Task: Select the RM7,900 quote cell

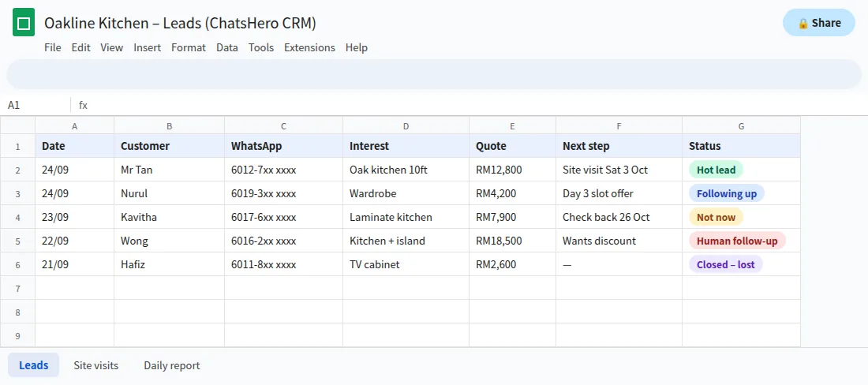Action: [513, 217]
